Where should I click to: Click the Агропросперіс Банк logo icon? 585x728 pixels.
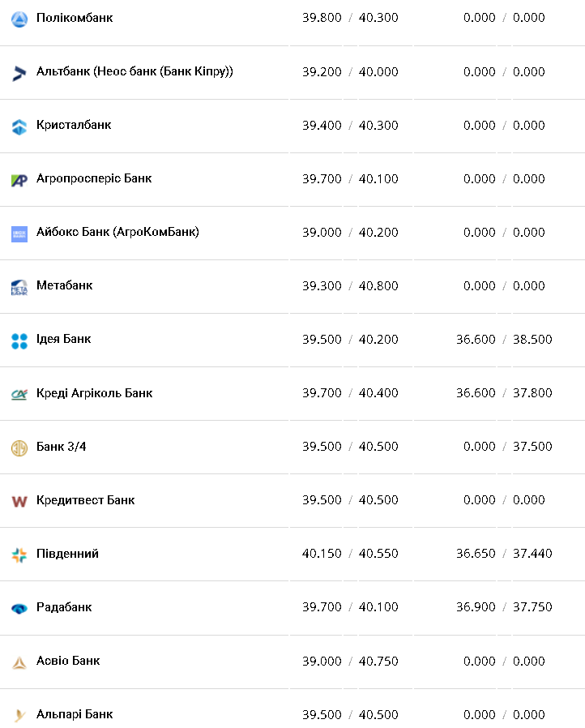(19, 180)
